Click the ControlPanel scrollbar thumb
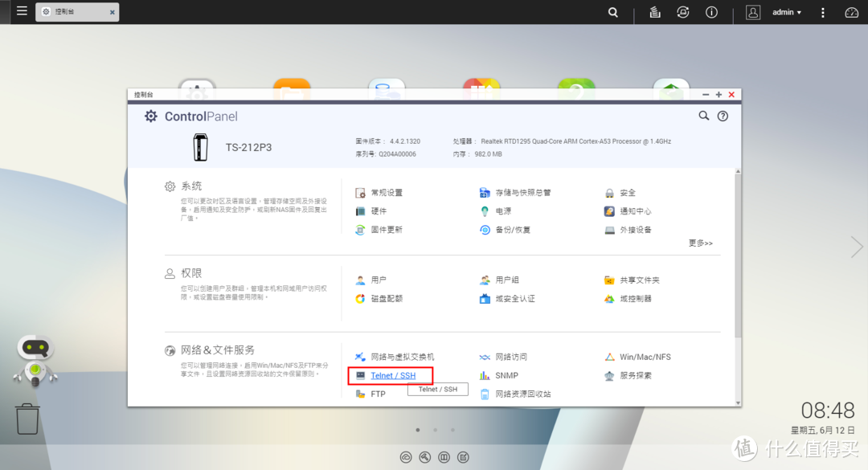 pyautogui.click(x=738, y=255)
